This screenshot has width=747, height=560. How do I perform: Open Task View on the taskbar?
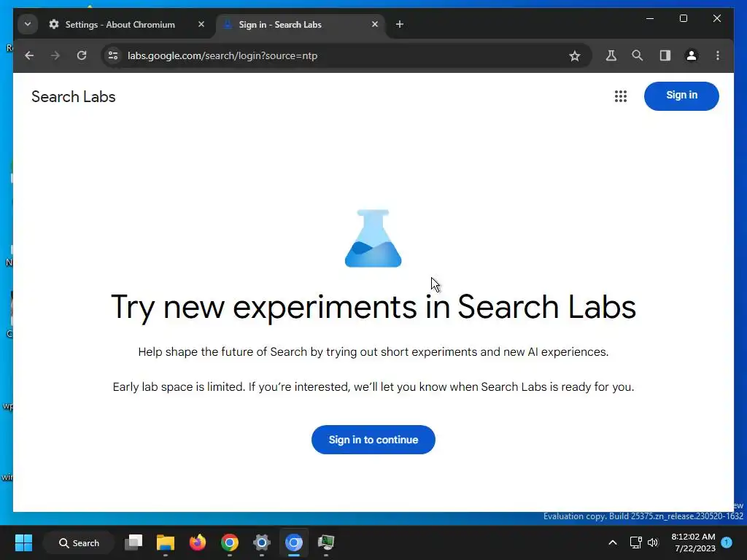(x=133, y=542)
